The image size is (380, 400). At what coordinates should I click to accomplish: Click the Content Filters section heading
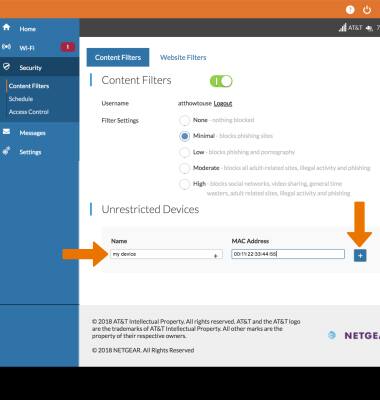tap(136, 80)
